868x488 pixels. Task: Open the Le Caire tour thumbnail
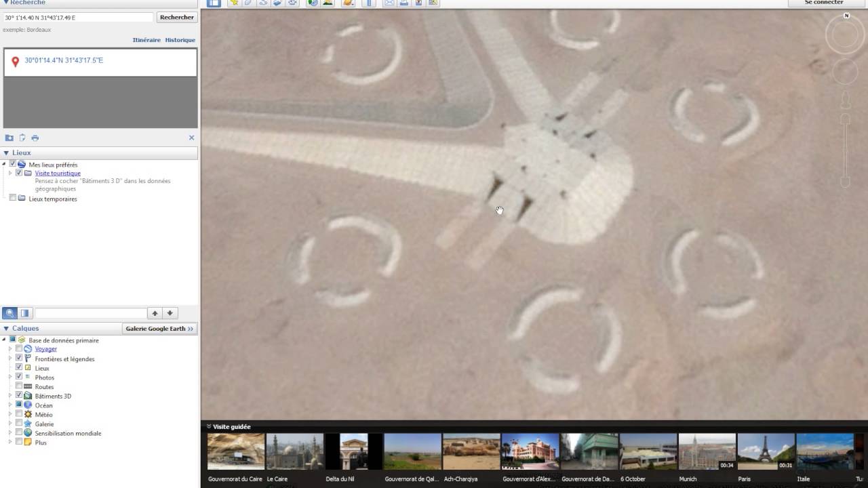[x=294, y=451]
